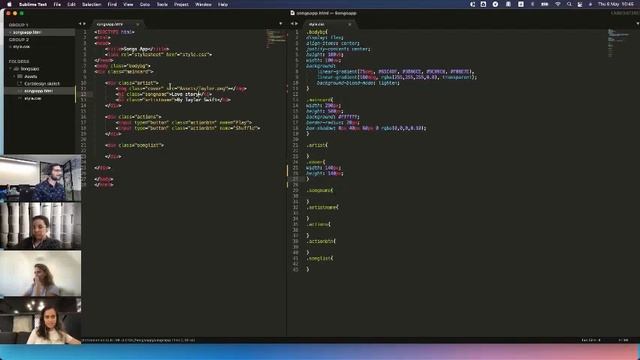640x360 pixels.
Task: Open the Tools menu
Action: point(162,4)
